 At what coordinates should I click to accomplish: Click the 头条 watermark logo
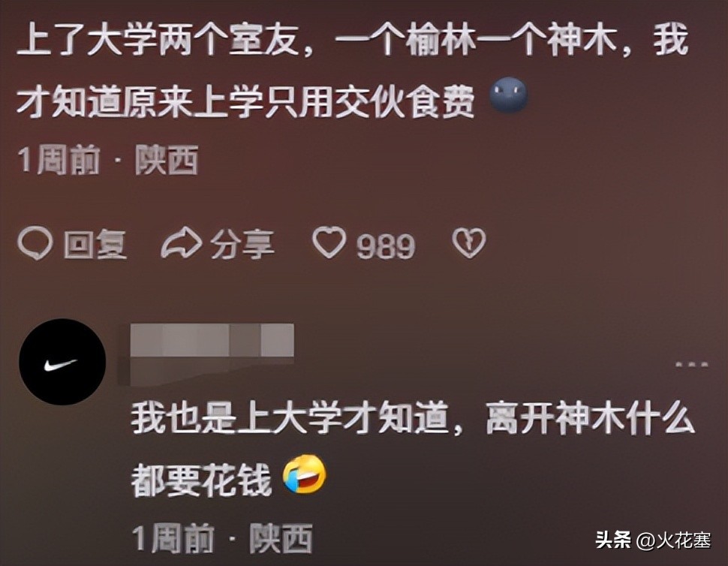point(613,540)
